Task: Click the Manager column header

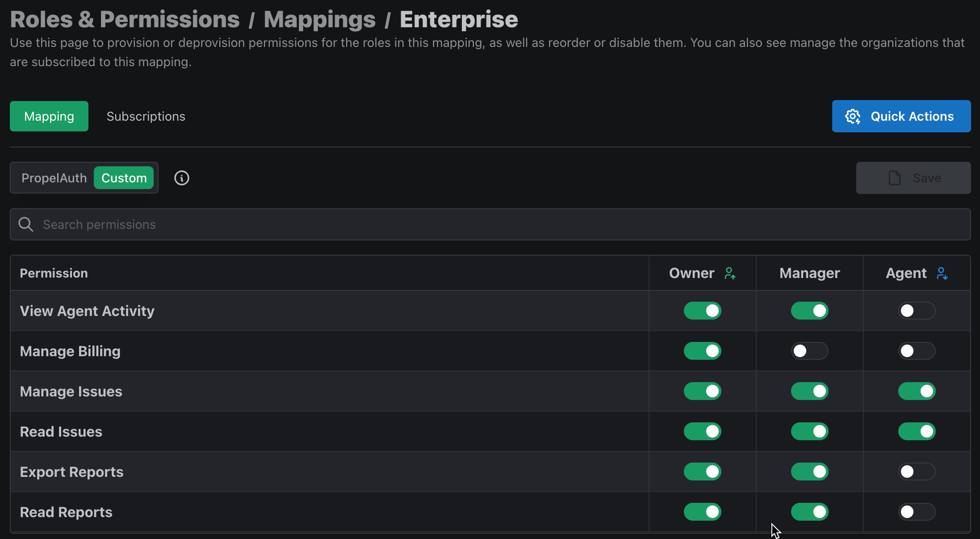Action: click(810, 273)
